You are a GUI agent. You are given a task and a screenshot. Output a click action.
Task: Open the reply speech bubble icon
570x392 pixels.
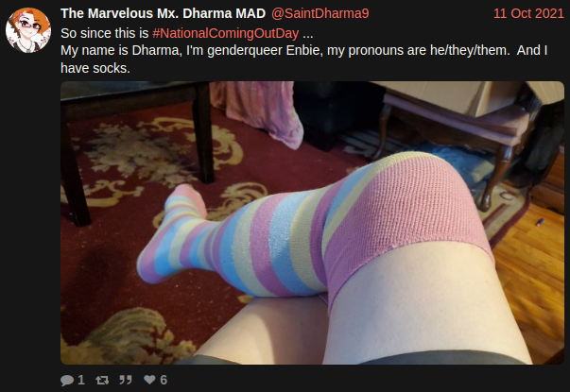click(x=67, y=380)
